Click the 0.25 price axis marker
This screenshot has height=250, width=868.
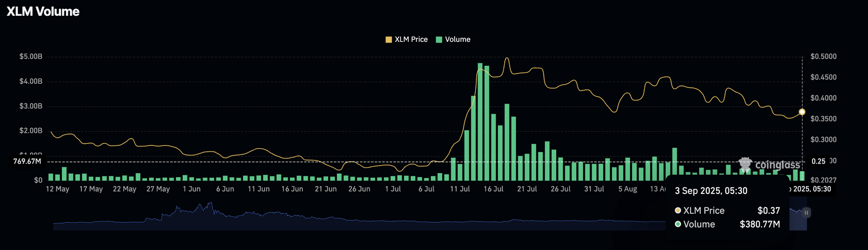pyautogui.click(x=818, y=161)
